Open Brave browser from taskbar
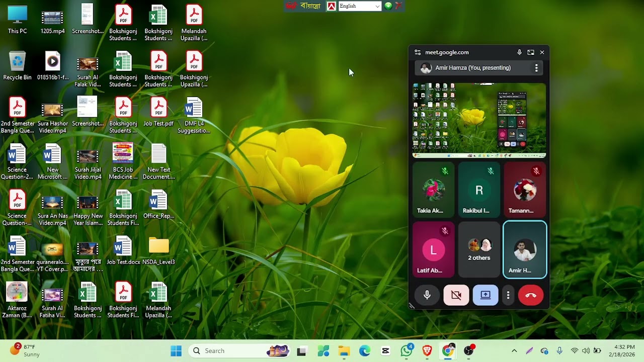The image size is (644, 362). tap(427, 351)
